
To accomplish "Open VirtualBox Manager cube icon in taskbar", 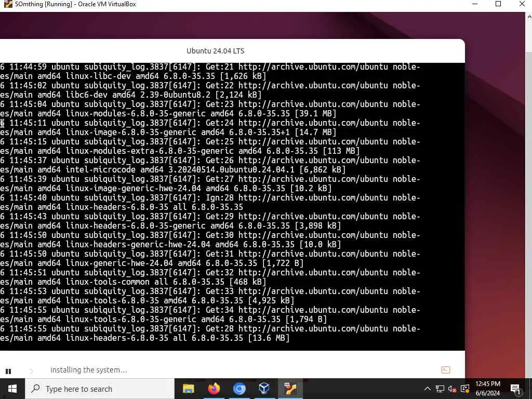I will coord(264,389).
